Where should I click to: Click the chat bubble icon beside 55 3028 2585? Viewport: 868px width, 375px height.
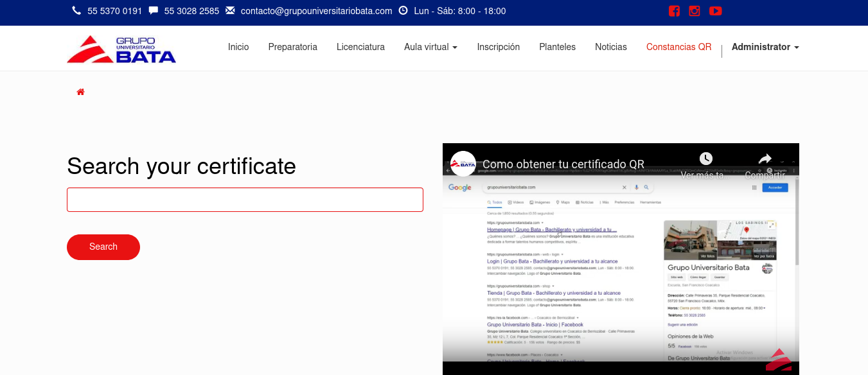(154, 10)
